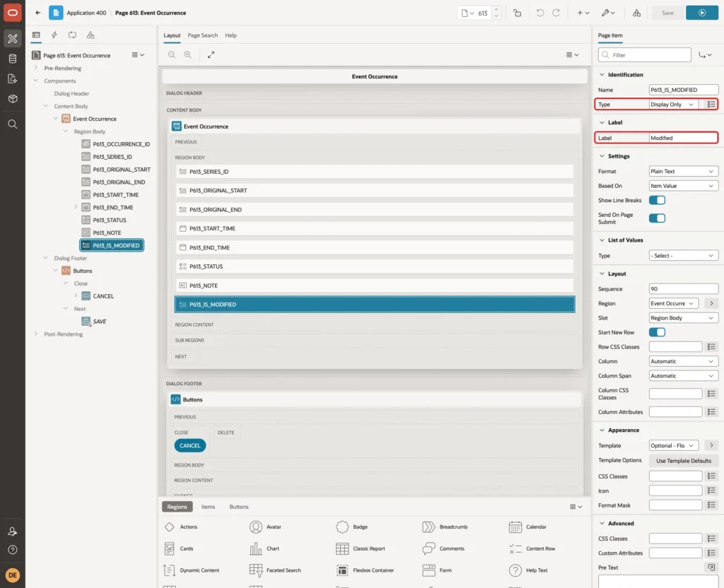Open the App Builder icon in sidebar
Image resolution: width=724 pixels, height=588 pixels.
pos(13,39)
